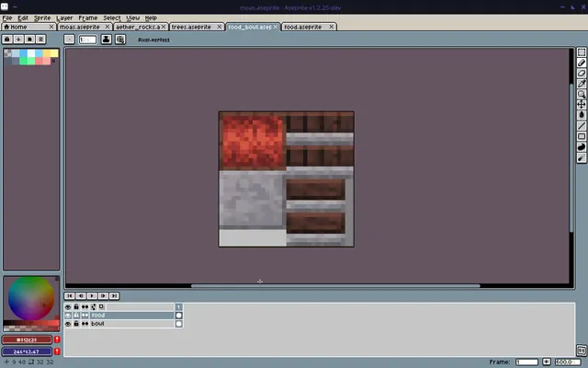588x368 pixels.
Task: Open the Help menu
Action: [x=151, y=17]
